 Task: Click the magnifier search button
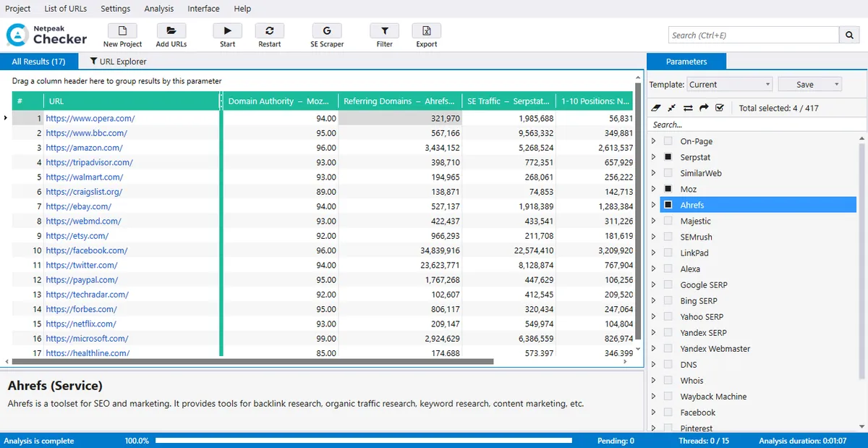click(849, 35)
